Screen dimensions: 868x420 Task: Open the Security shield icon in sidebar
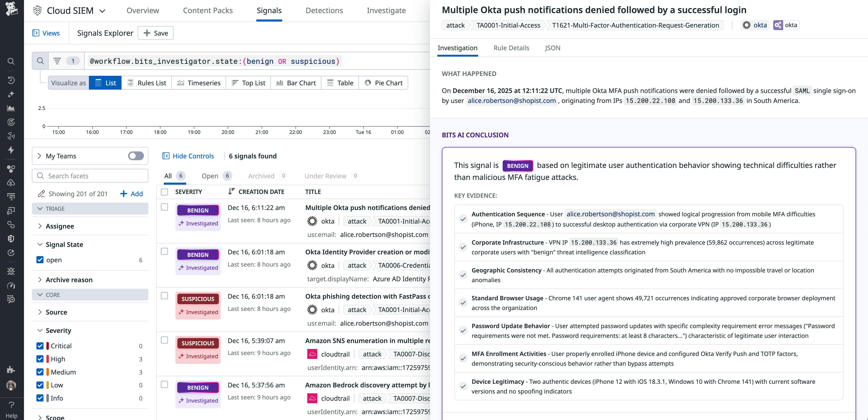point(11,239)
